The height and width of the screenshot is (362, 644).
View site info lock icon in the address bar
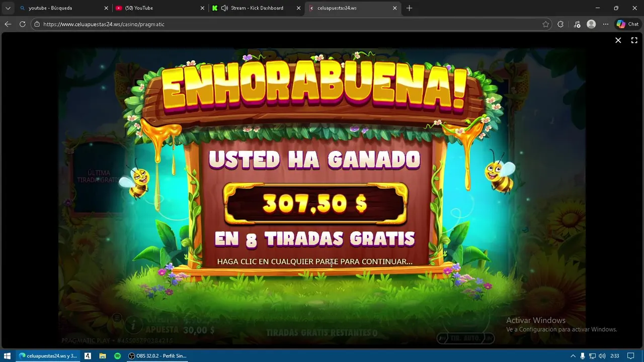37,24
